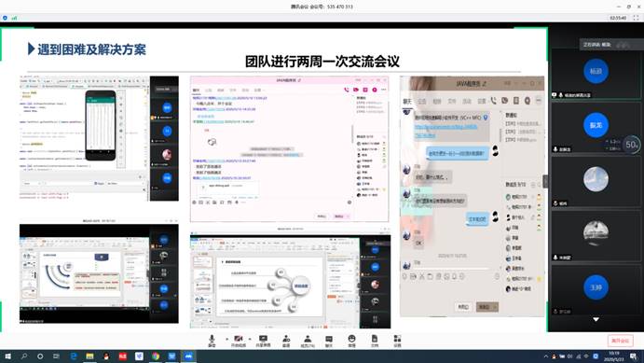Show more participants via down arrow

click(596, 319)
